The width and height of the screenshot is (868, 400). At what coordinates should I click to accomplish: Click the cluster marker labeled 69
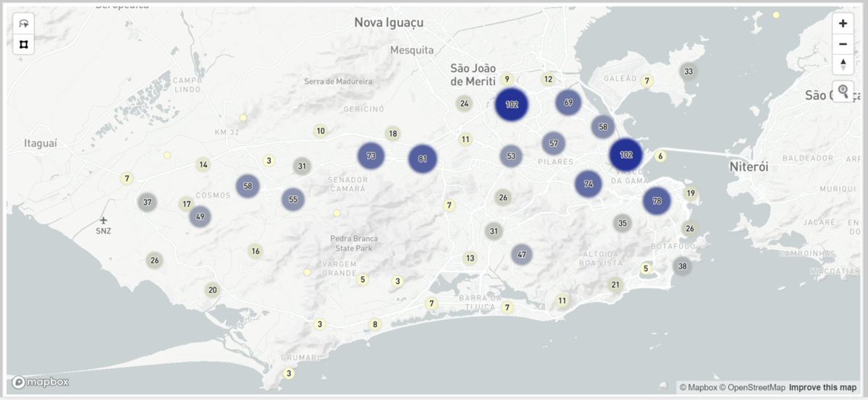(569, 103)
